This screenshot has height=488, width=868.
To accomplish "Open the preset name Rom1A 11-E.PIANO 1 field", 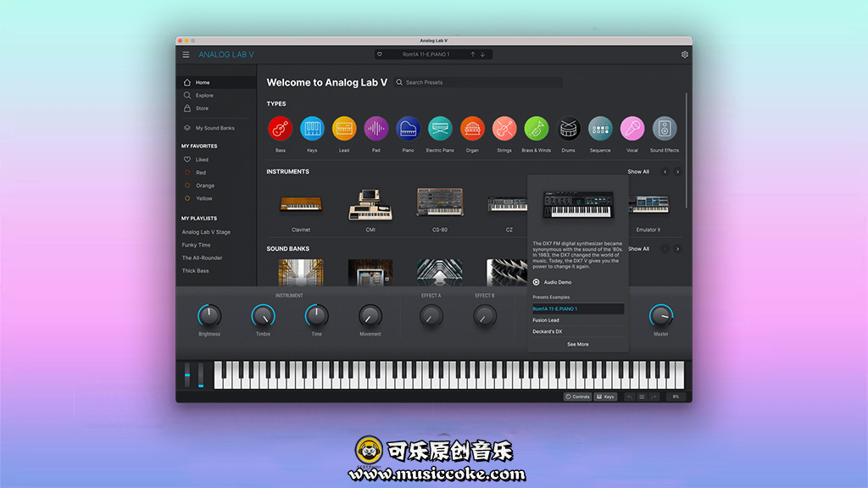I will click(426, 54).
